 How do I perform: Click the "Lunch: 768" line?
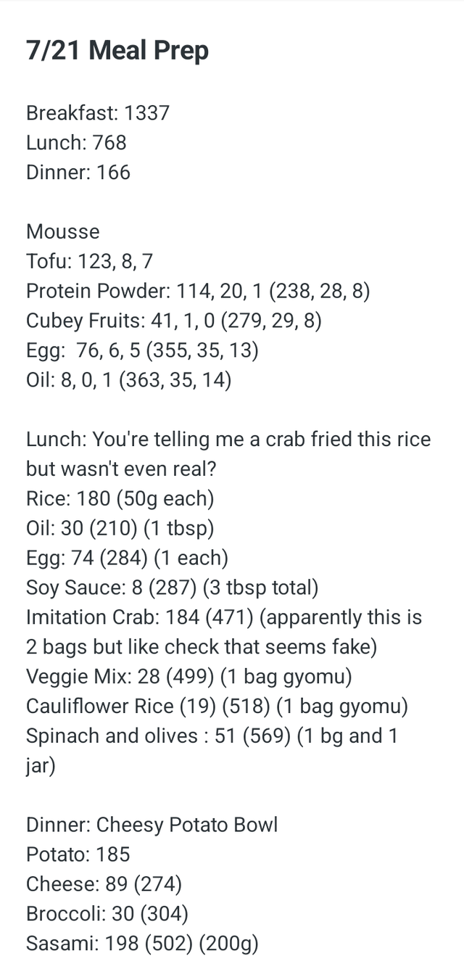click(x=76, y=143)
